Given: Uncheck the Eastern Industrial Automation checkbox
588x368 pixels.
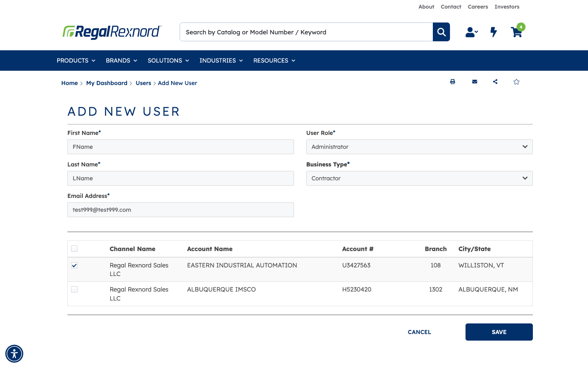Looking at the screenshot, I should [74, 265].
